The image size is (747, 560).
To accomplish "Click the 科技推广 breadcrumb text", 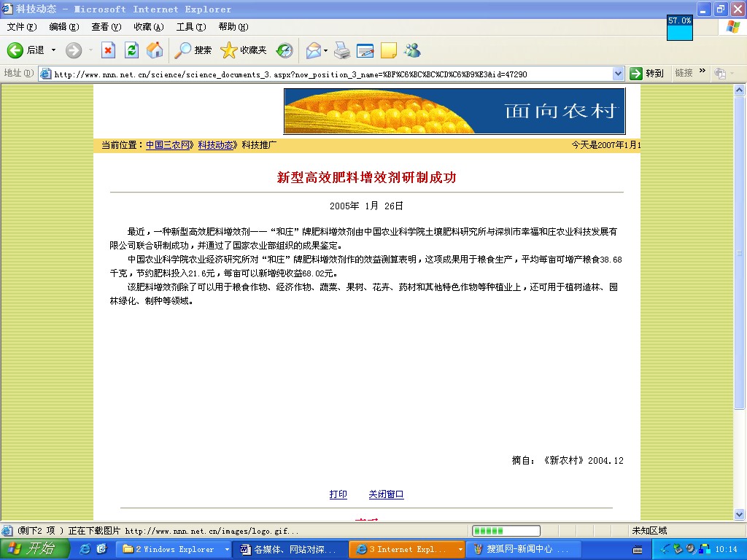I will pyautogui.click(x=259, y=145).
